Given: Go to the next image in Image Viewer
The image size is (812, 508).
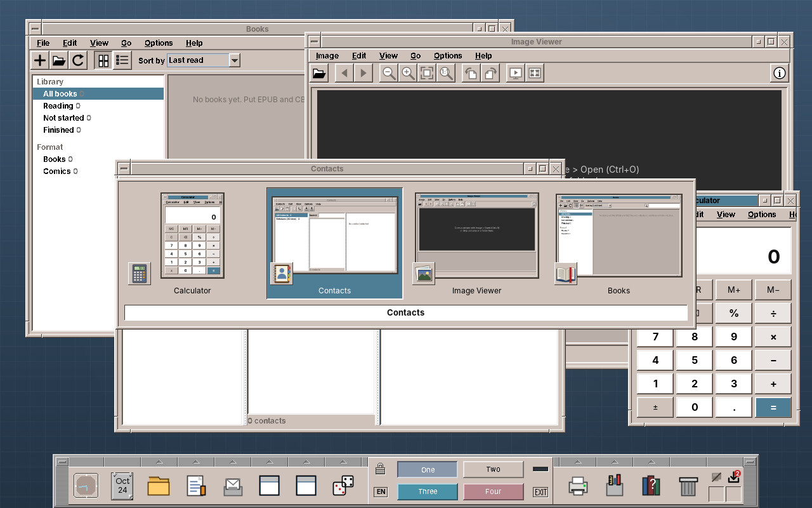Looking at the screenshot, I should [363, 73].
